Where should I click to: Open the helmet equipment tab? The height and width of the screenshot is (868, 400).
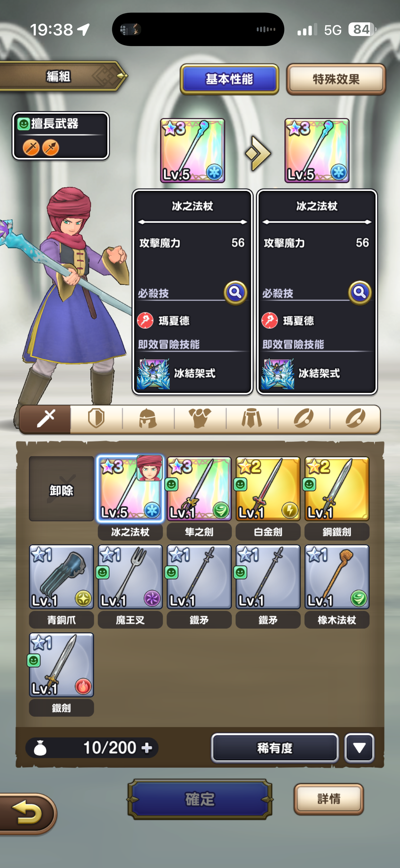[x=148, y=419]
